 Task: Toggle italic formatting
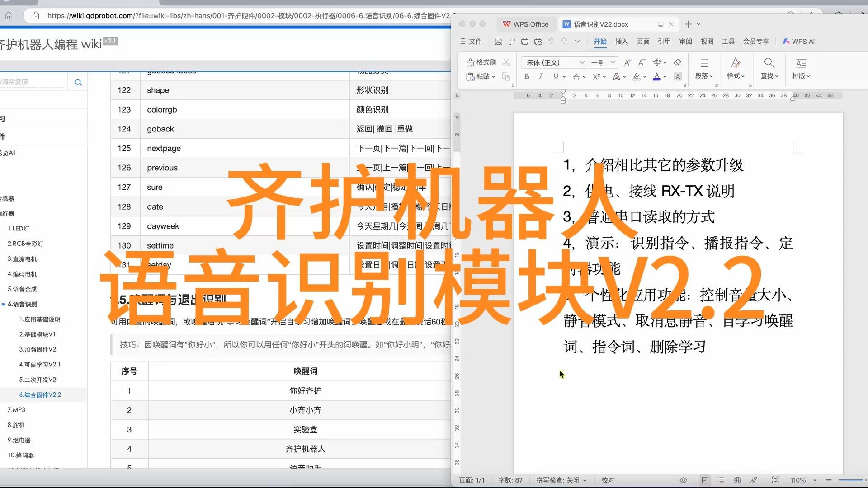click(540, 77)
